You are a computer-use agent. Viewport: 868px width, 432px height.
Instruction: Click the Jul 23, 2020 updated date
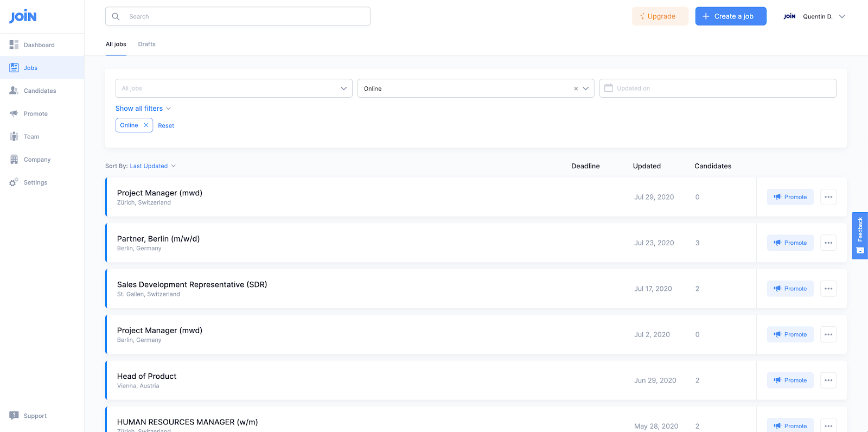[x=654, y=243]
